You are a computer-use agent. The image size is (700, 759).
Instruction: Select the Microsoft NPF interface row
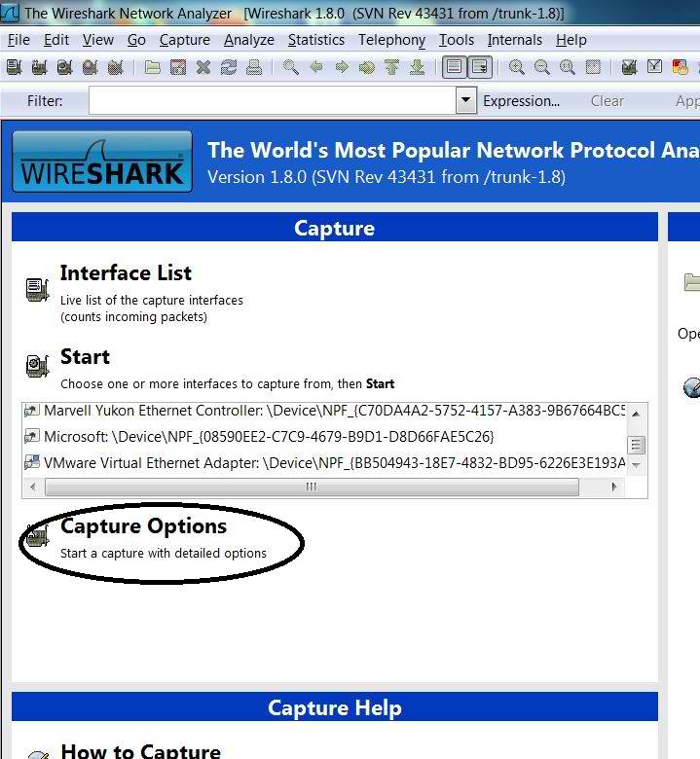325,437
